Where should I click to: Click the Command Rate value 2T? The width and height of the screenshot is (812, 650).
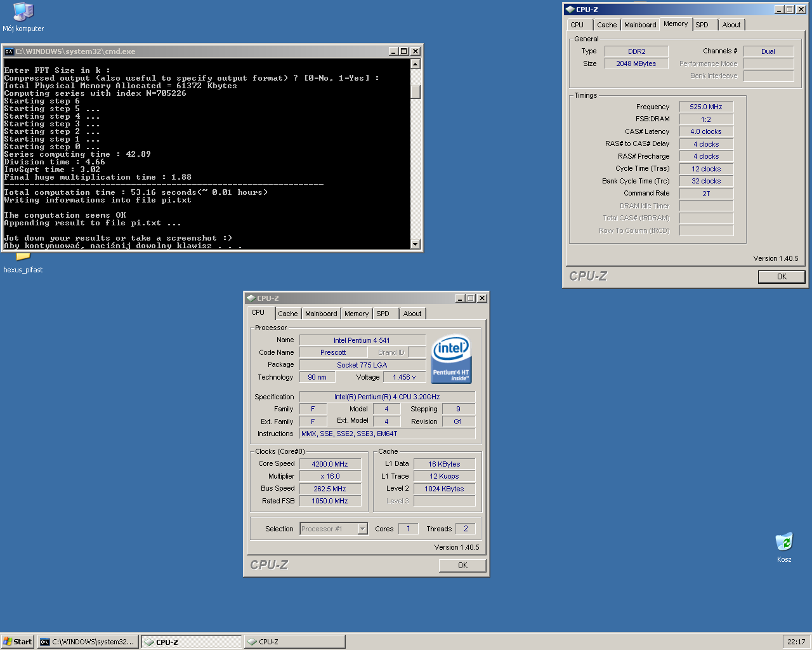click(706, 194)
